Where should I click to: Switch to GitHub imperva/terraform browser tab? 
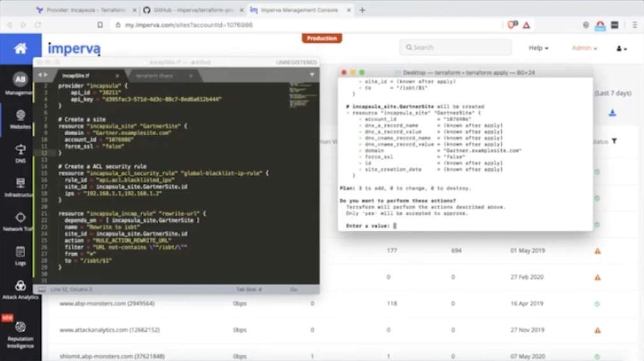193,10
